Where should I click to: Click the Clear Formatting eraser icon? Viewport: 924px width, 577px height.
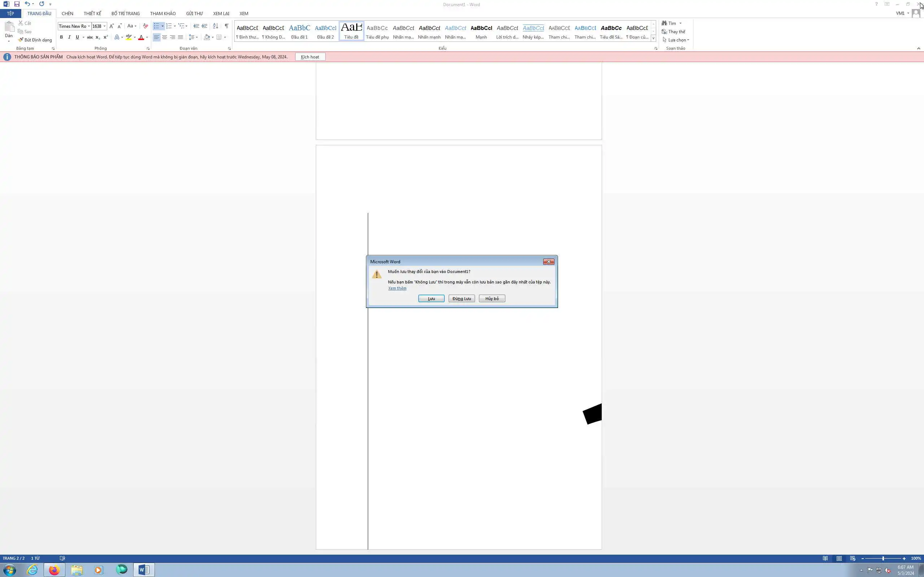click(145, 26)
